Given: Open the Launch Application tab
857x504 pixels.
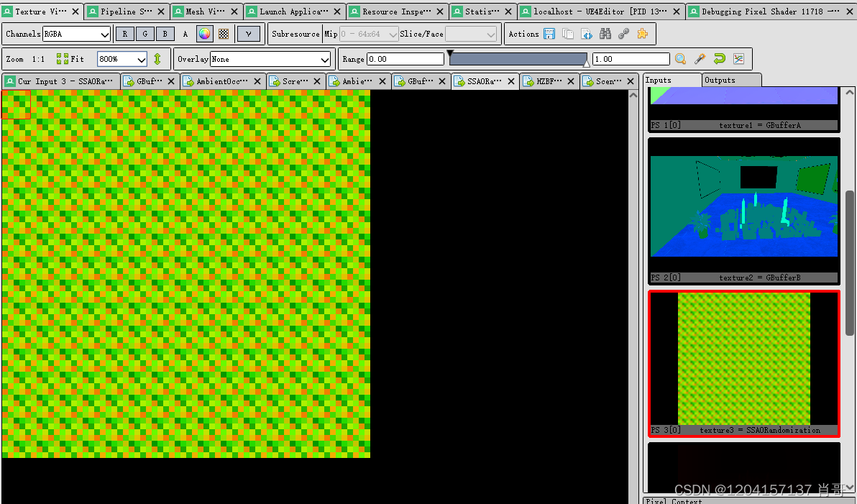Looking at the screenshot, I should coord(294,12).
